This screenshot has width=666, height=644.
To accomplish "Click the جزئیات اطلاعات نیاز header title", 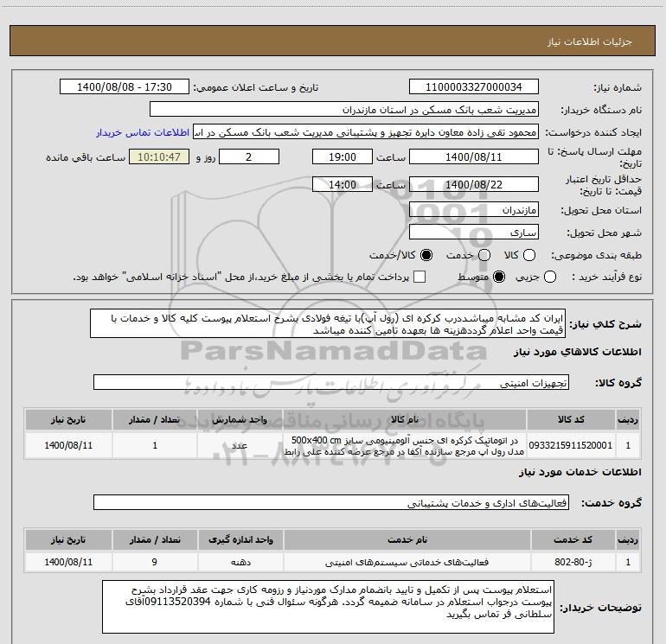I will (589, 41).
